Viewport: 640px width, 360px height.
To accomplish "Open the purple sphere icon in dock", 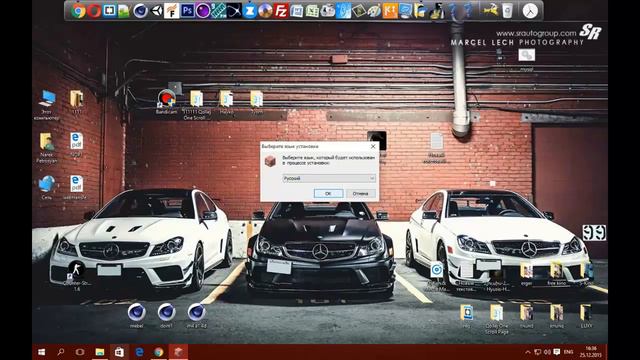I will tap(203, 11).
